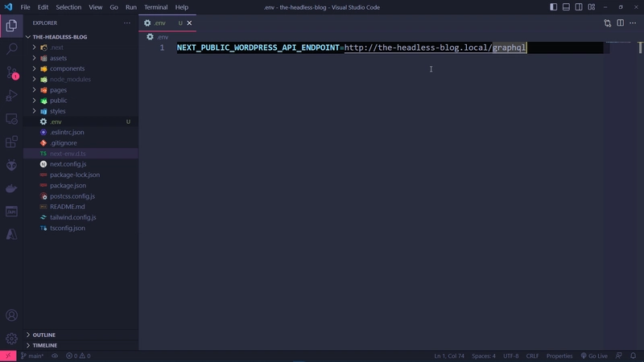This screenshot has height=362, width=644.
Task: Open the Search view in activity bar
Action: click(11, 49)
